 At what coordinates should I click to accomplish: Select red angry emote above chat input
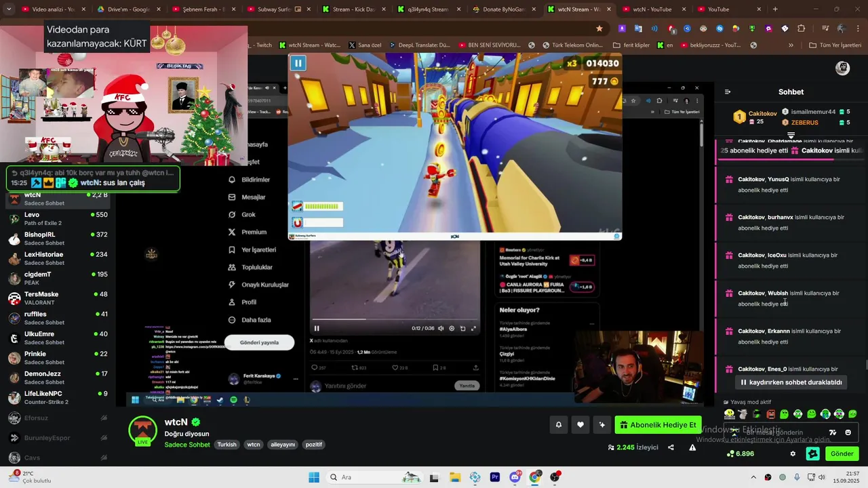click(x=770, y=414)
